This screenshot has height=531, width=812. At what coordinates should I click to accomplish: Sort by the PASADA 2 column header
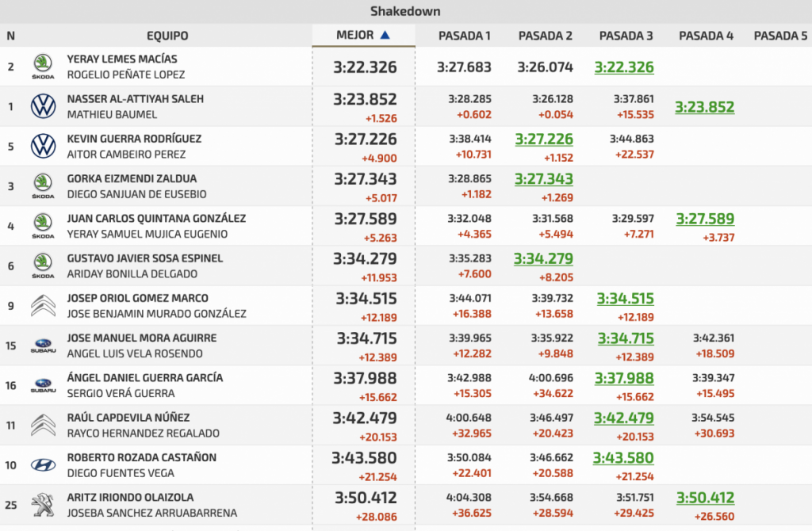[546, 36]
